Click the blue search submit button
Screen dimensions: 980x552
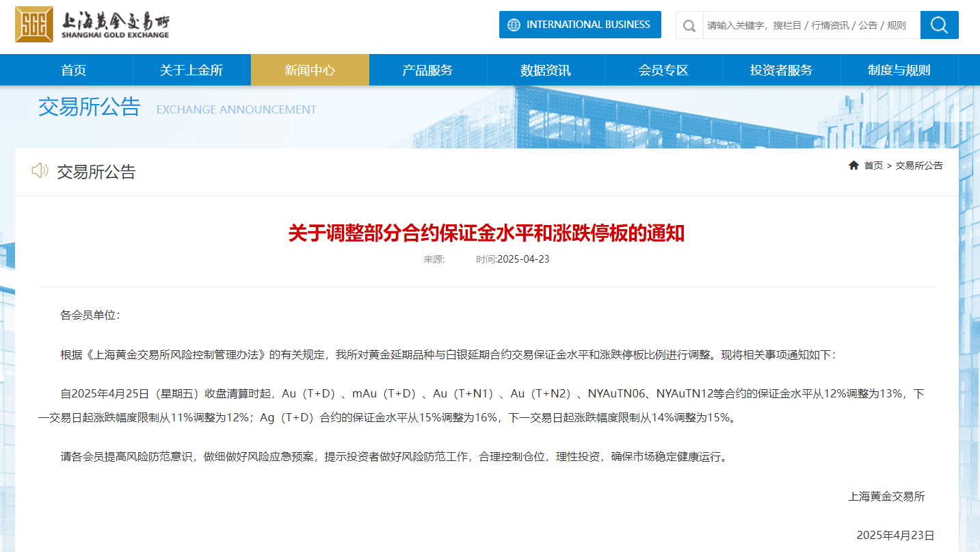[x=939, y=25]
